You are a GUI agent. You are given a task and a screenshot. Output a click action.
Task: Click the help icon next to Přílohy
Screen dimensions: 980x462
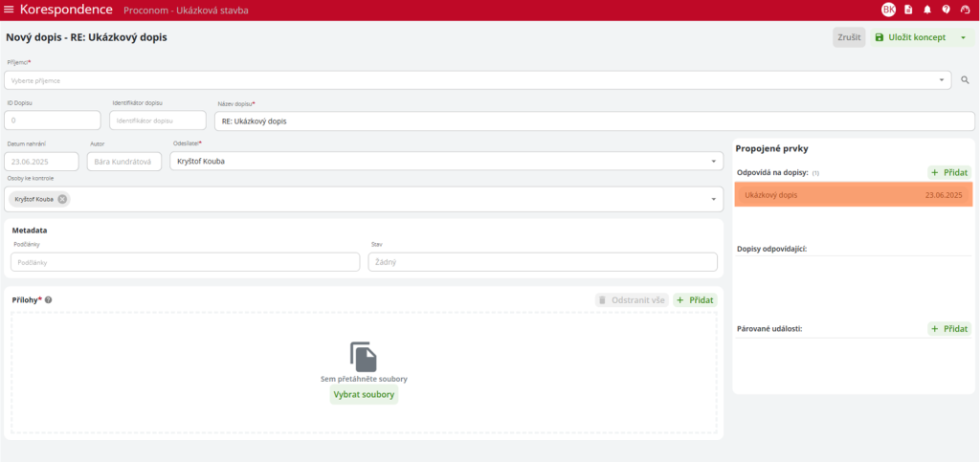[x=48, y=300]
